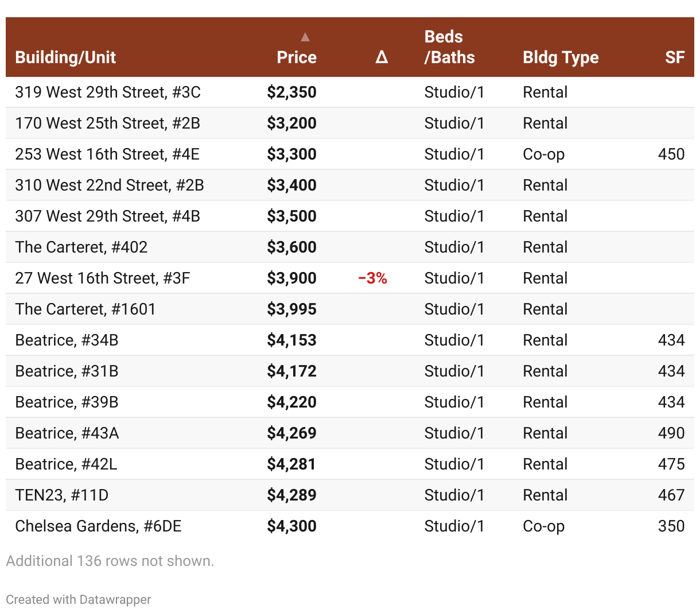Click the TEN23, #11D listing
The width and height of the screenshot is (700, 613).
tap(62, 495)
